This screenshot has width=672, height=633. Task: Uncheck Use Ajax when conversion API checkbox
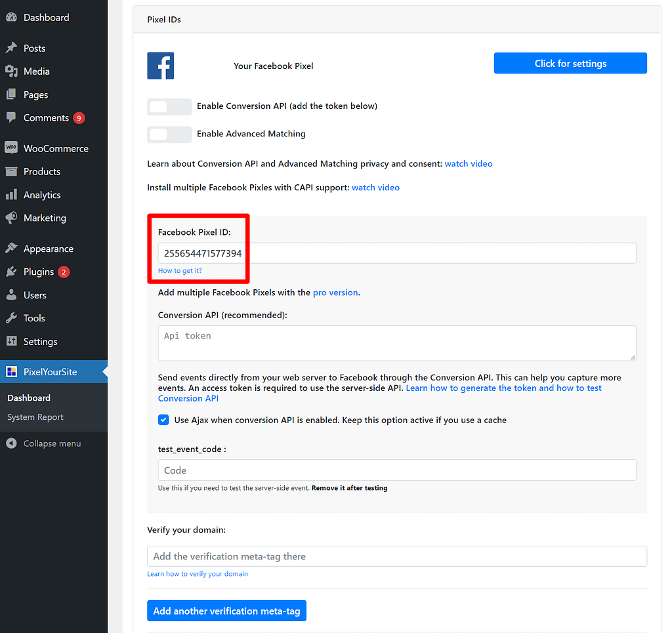point(163,420)
